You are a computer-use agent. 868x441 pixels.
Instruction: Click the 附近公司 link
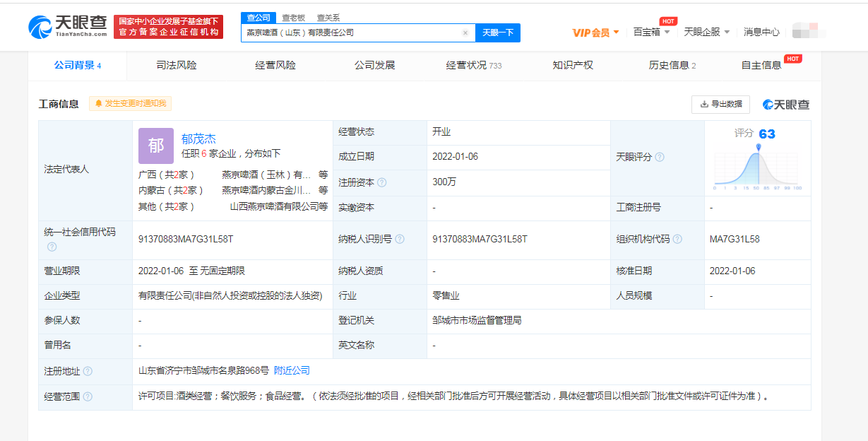(292, 371)
